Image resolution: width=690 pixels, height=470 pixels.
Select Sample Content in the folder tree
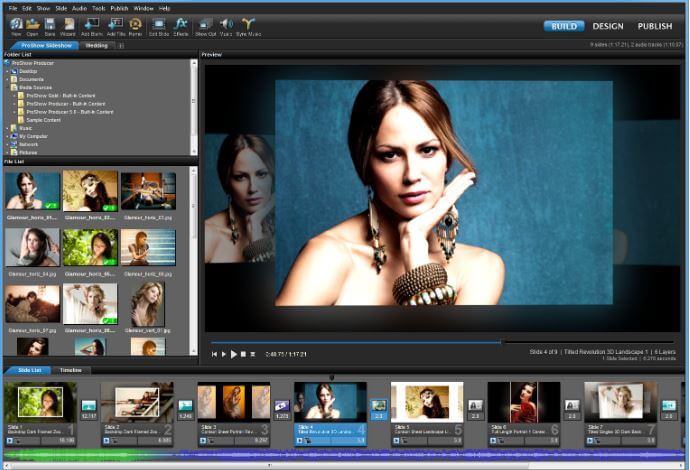[44, 120]
